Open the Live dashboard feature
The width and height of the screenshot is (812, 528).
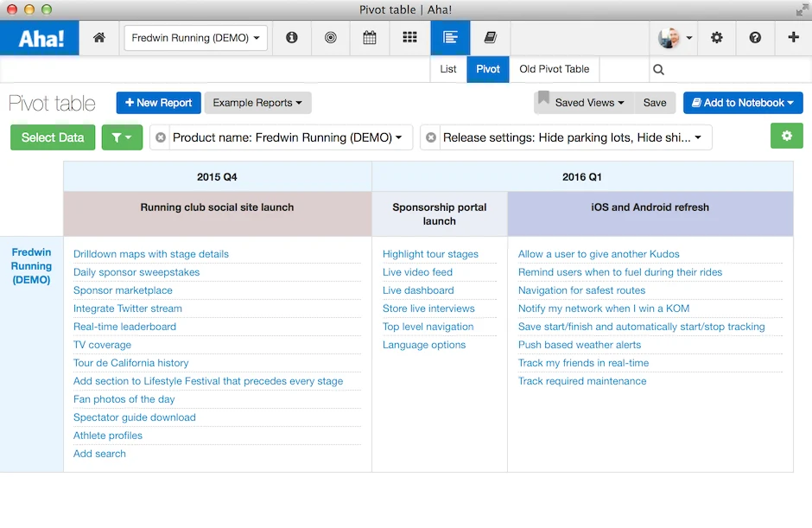(x=418, y=290)
